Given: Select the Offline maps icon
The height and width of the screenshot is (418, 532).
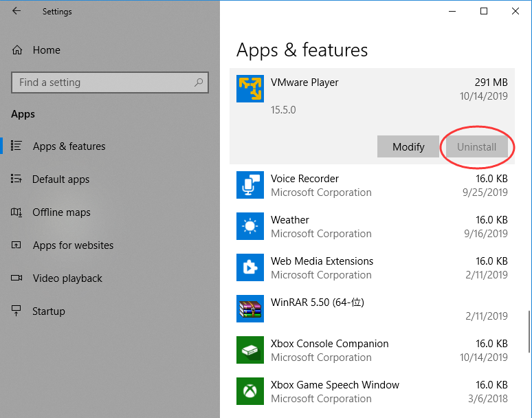Looking at the screenshot, I should (x=16, y=212).
